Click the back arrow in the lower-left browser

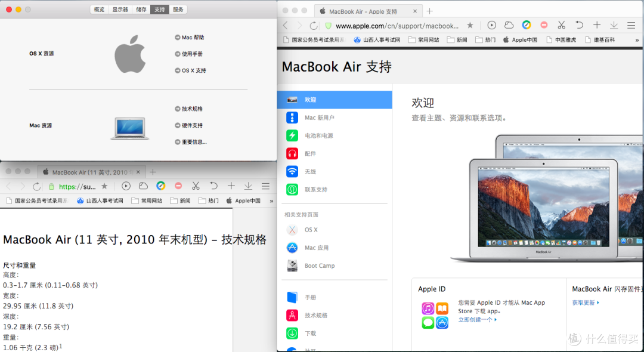point(8,187)
